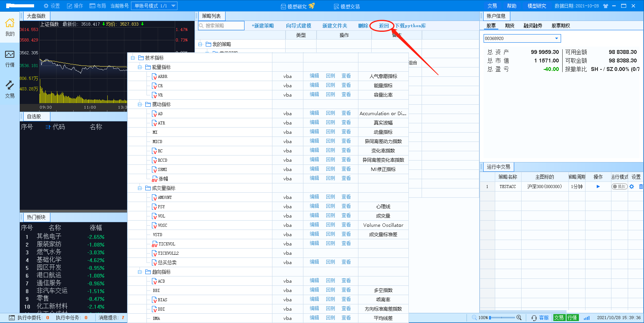Collapse the 能量指标 folder
The height and width of the screenshot is (323, 644).
pyautogui.click(x=140, y=67)
